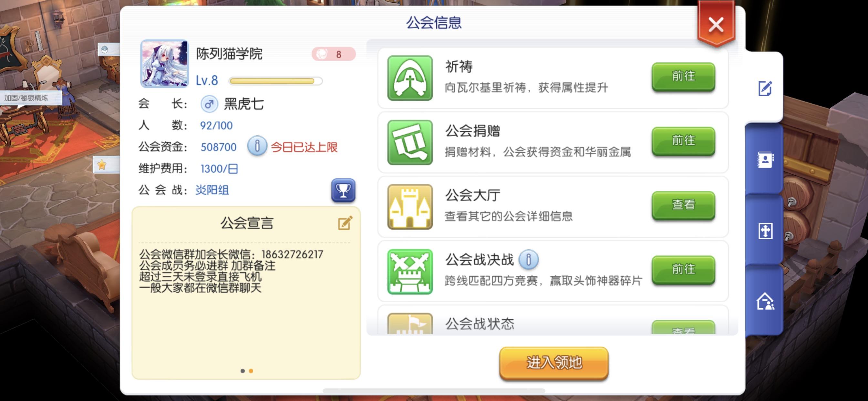The height and width of the screenshot is (401, 868).
Task: Click the guild level experience bar
Action: click(275, 81)
